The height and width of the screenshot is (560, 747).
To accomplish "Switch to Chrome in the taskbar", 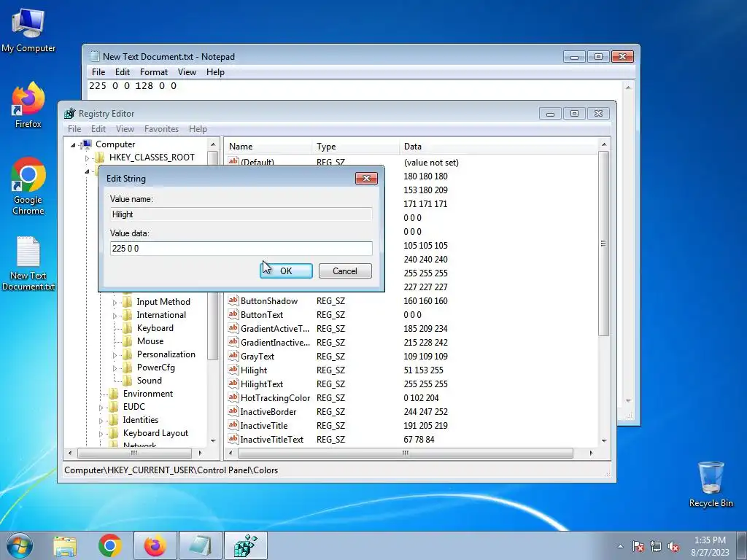I will 110,545.
